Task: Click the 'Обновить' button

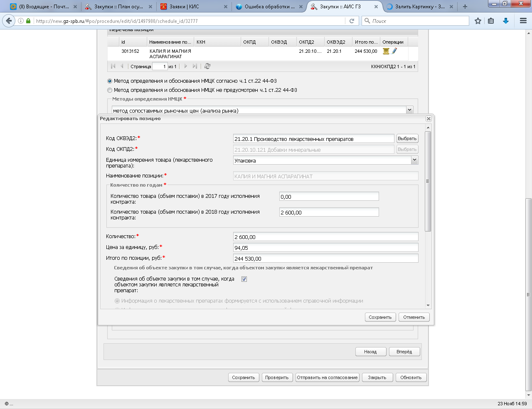Action: click(411, 377)
